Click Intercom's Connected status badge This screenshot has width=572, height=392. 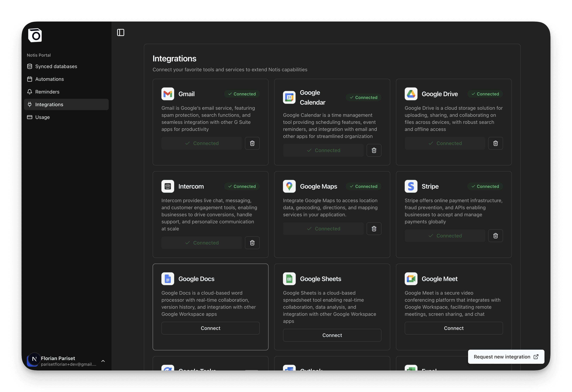(x=242, y=186)
